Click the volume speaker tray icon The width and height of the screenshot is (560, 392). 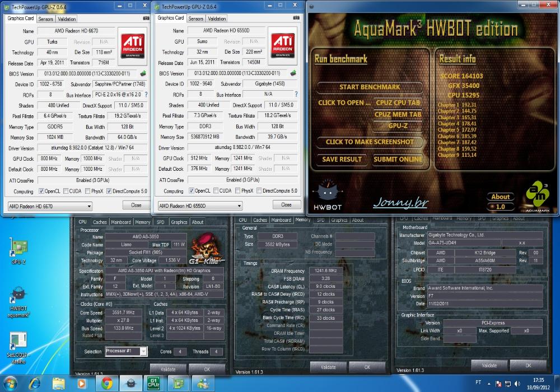click(517, 384)
